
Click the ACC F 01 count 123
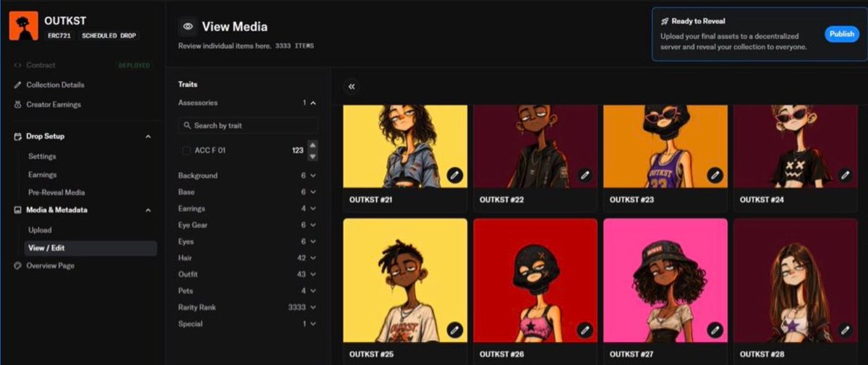(297, 150)
